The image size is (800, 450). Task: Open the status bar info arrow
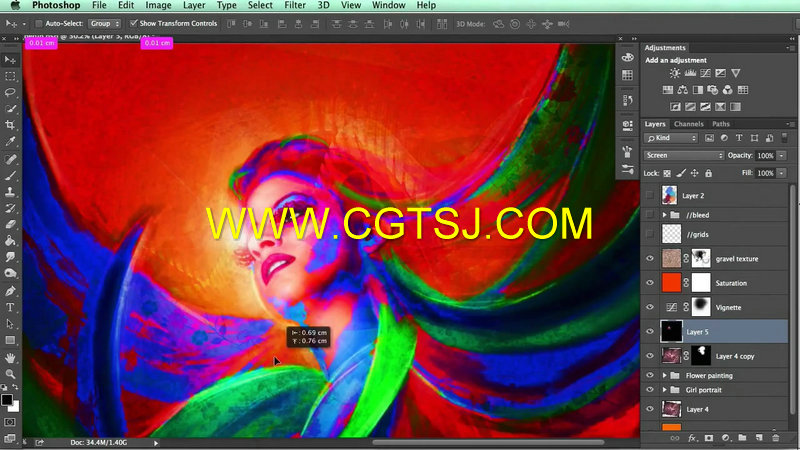[x=156, y=443]
